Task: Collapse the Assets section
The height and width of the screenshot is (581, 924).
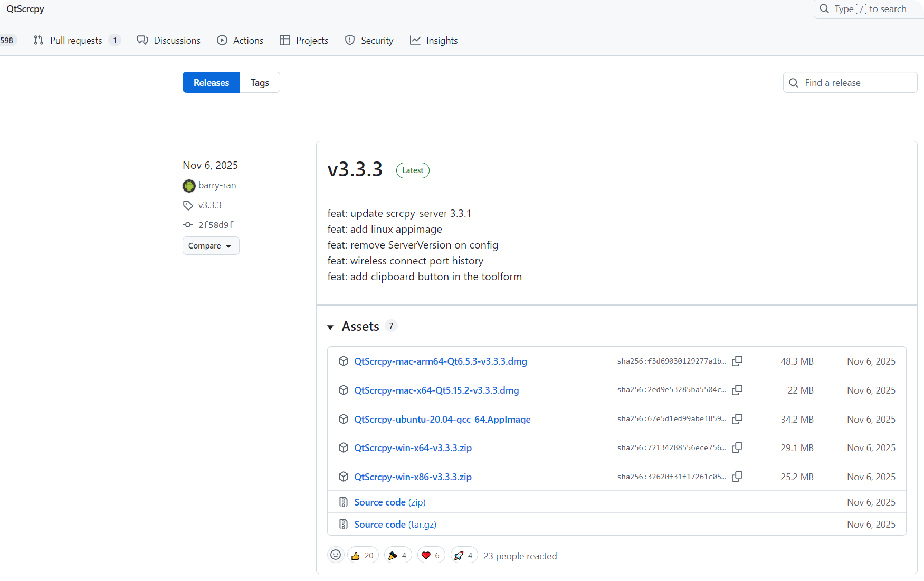Action: 330,327
